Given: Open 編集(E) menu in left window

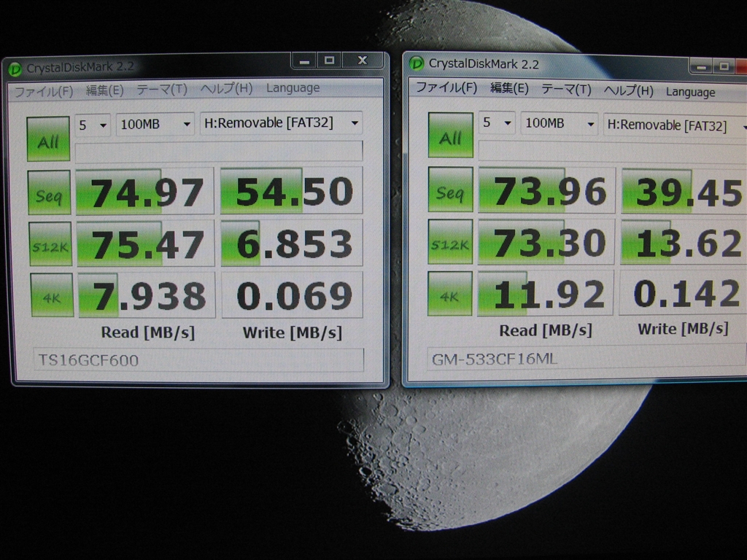Looking at the screenshot, I should (105, 90).
